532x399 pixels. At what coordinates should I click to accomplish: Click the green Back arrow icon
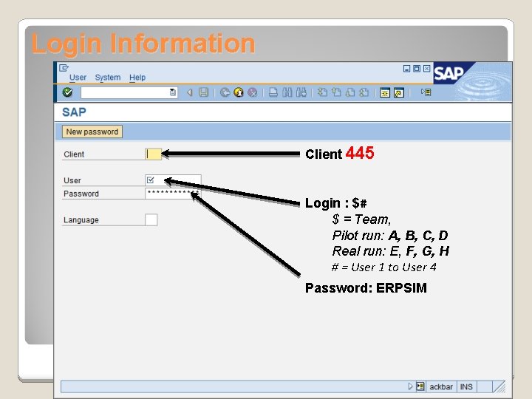click(x=225, y=92)
